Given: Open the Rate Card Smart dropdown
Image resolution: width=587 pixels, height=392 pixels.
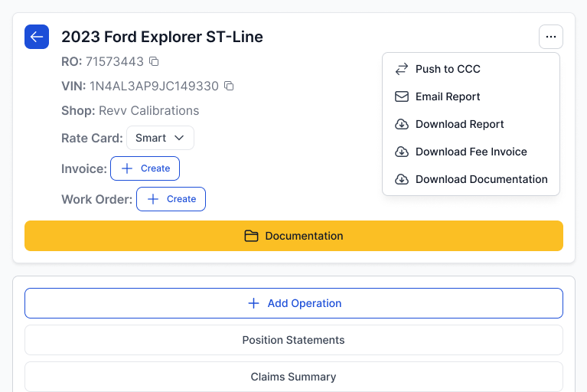Looking at the screenshot, I should (160, 138).
